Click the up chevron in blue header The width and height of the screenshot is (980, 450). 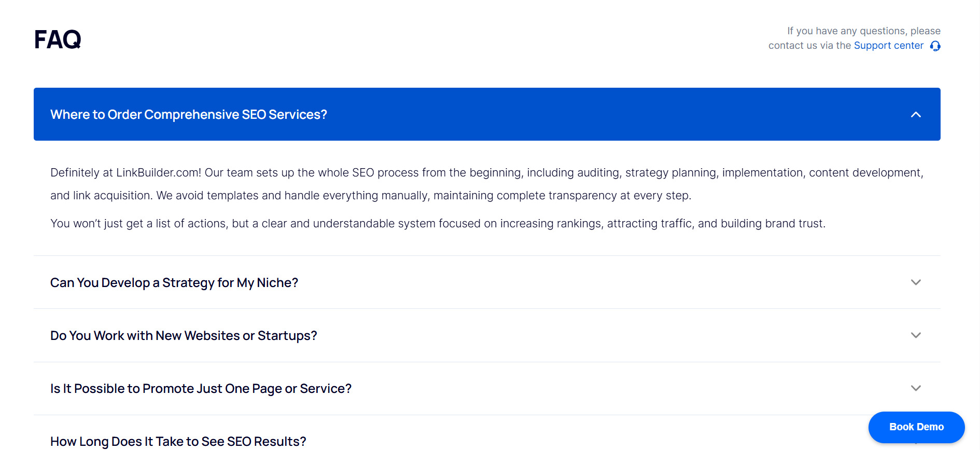coord(916,114)
